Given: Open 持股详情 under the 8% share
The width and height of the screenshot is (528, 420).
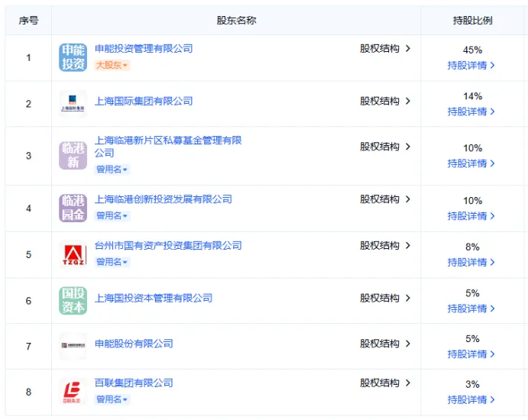Looking at the screenshot, I should click(x=471, y=262).
